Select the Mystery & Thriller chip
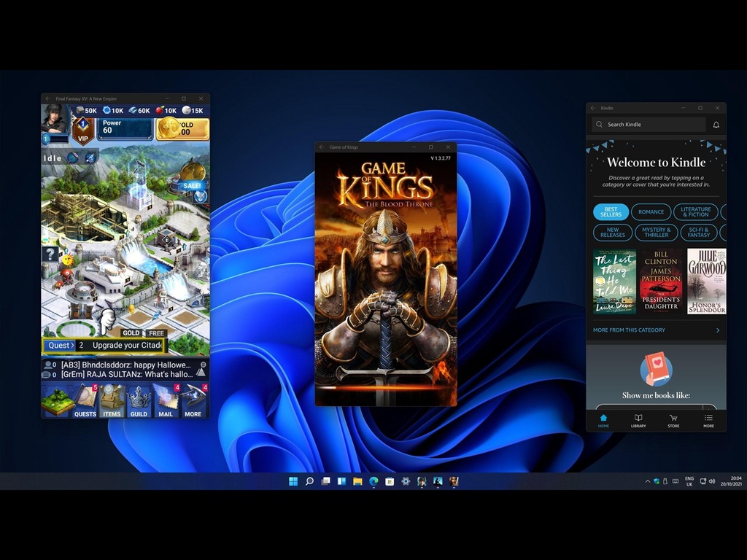 656,233
